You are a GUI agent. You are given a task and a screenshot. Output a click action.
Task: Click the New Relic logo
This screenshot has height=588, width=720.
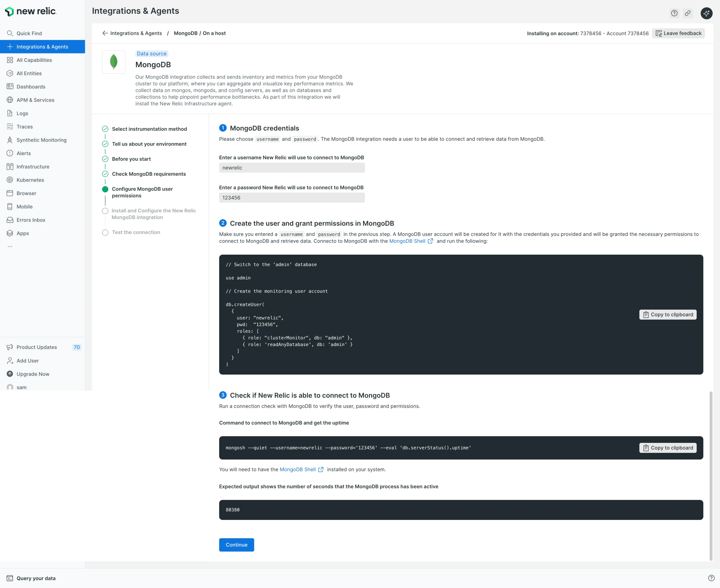click(x=30, y=12)
